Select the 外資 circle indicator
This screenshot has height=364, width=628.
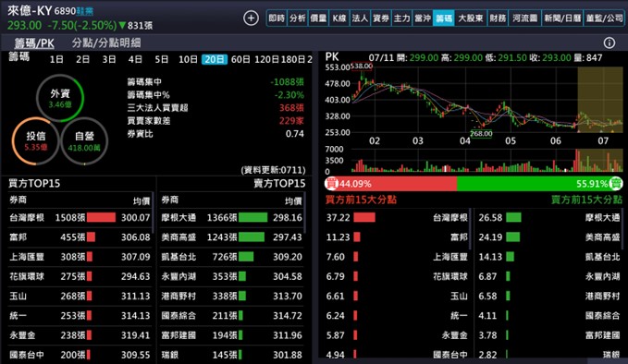pos(60,98)
